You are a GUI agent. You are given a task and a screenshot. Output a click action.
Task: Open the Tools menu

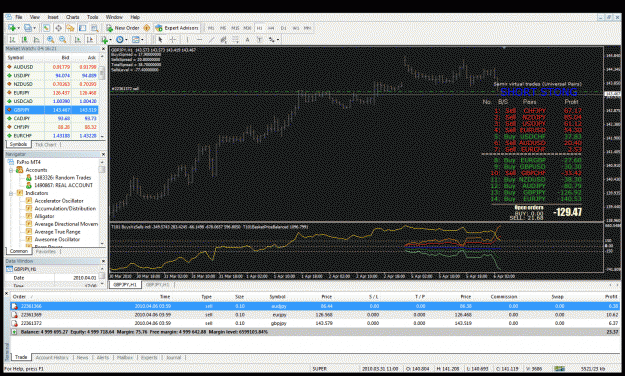(x=92, y=17)
